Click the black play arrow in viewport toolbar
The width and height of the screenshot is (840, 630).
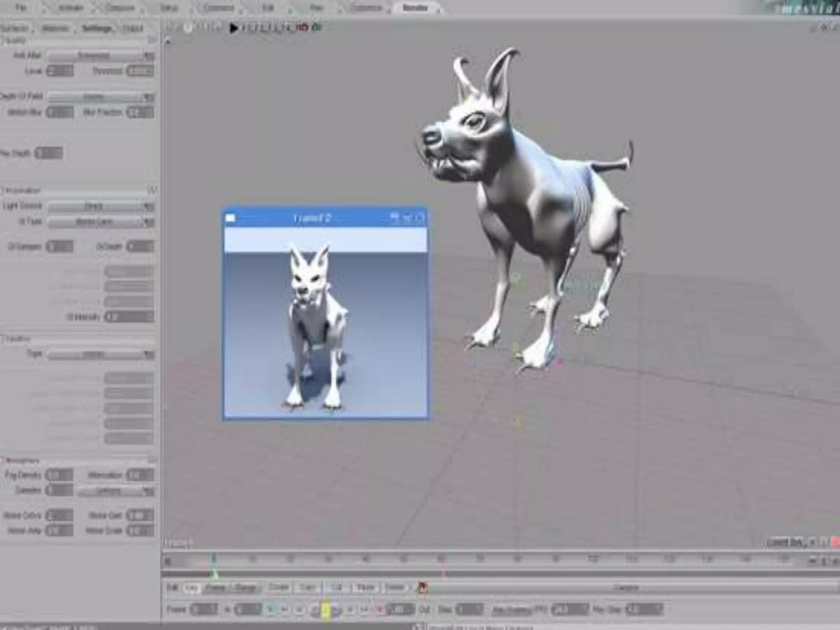pyautogui.click(x=234, y=28)
